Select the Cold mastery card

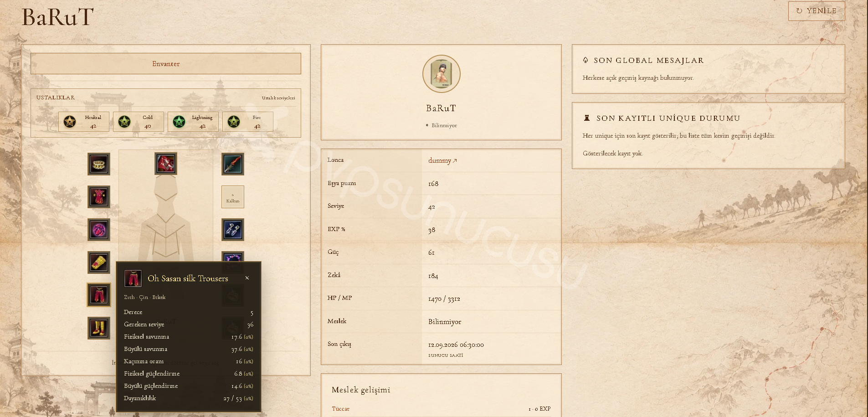(x=139, y=122)
